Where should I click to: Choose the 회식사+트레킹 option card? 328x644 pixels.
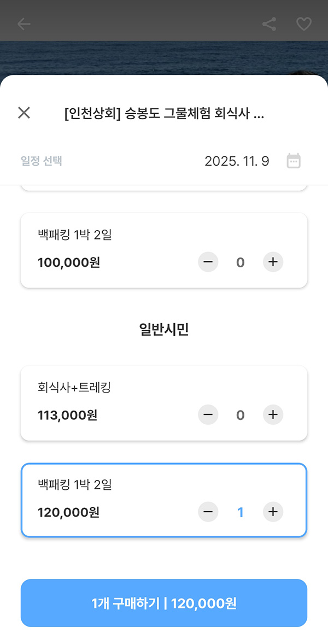[109, 402]
